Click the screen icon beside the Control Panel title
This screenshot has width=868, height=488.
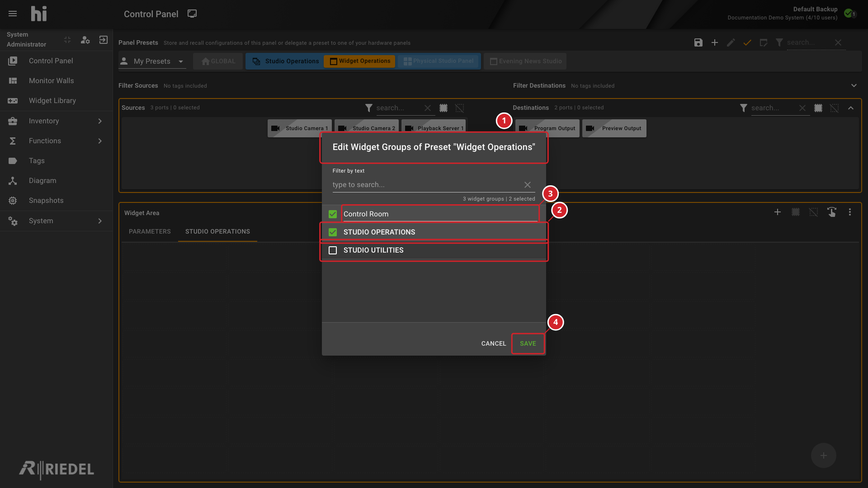[x=192, y=14]
